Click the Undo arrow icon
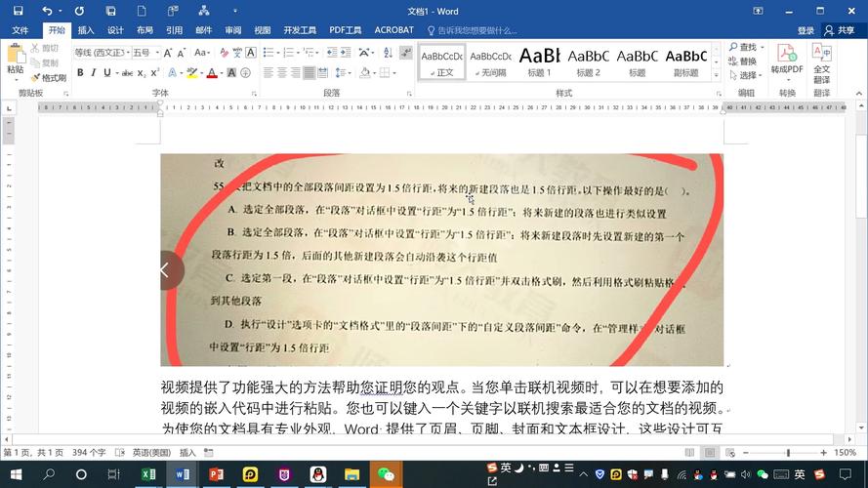This screenshot has width=868, height=488. coord(48,11)
